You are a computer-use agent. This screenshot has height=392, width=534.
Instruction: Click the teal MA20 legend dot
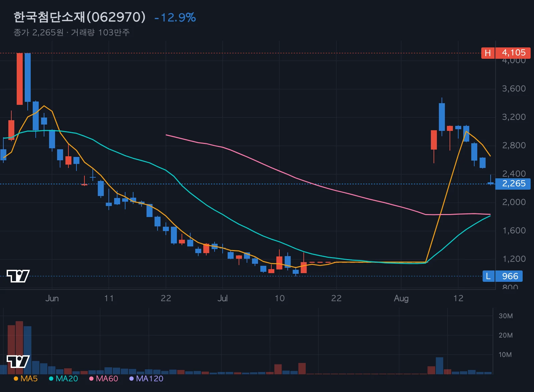(51, 379)
